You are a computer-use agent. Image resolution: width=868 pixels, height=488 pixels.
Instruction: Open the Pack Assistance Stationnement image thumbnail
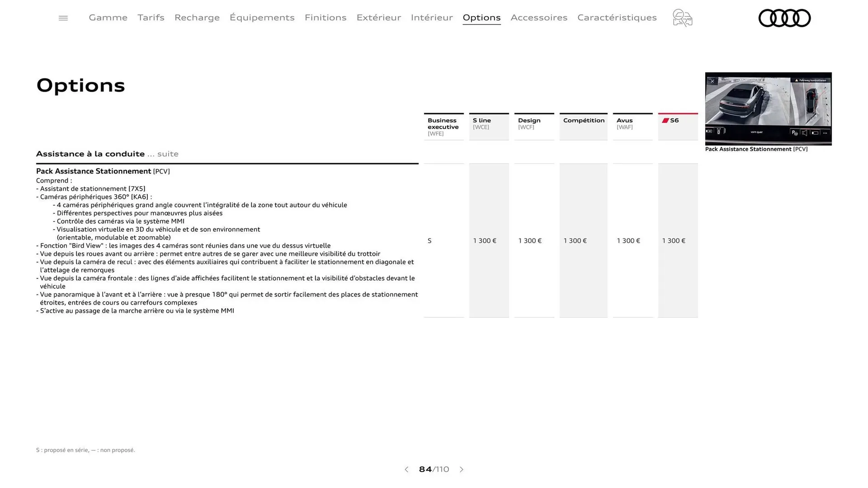click(x=768, y=109)
